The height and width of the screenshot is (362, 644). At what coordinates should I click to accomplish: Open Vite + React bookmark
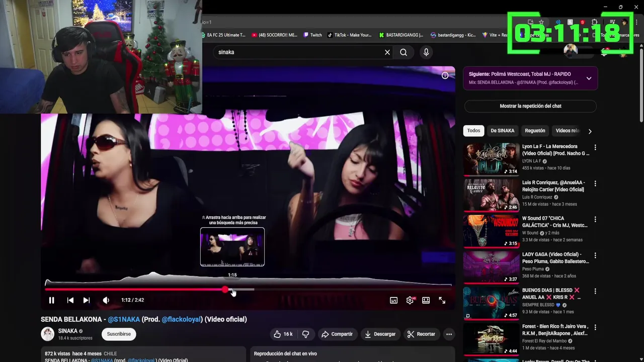[495, 35]
